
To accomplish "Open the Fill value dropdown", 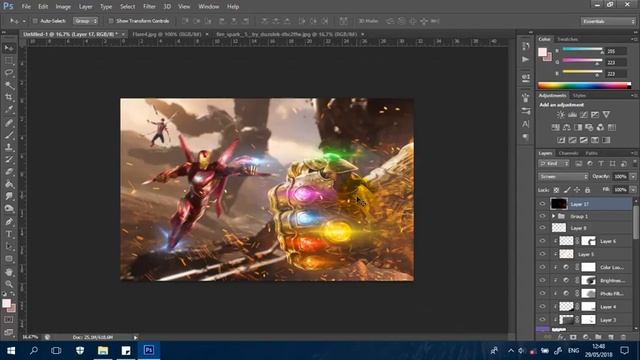I will [x=633, y=190].
